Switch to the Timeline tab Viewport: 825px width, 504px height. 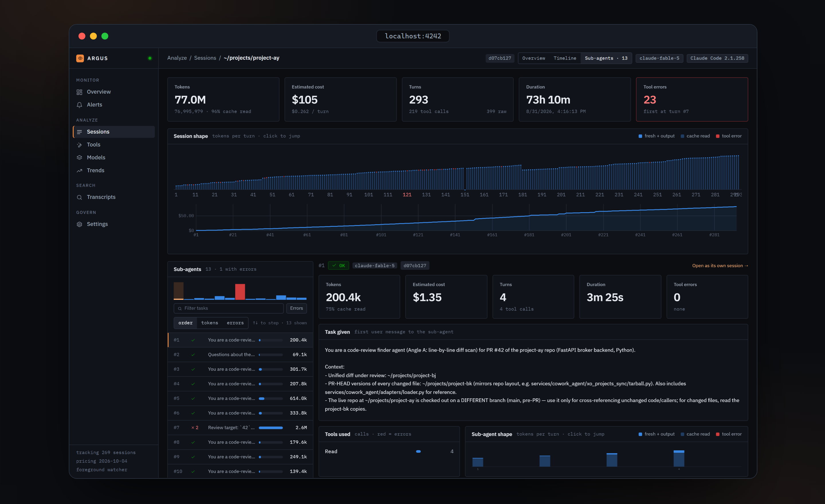(x=565, y=58)
